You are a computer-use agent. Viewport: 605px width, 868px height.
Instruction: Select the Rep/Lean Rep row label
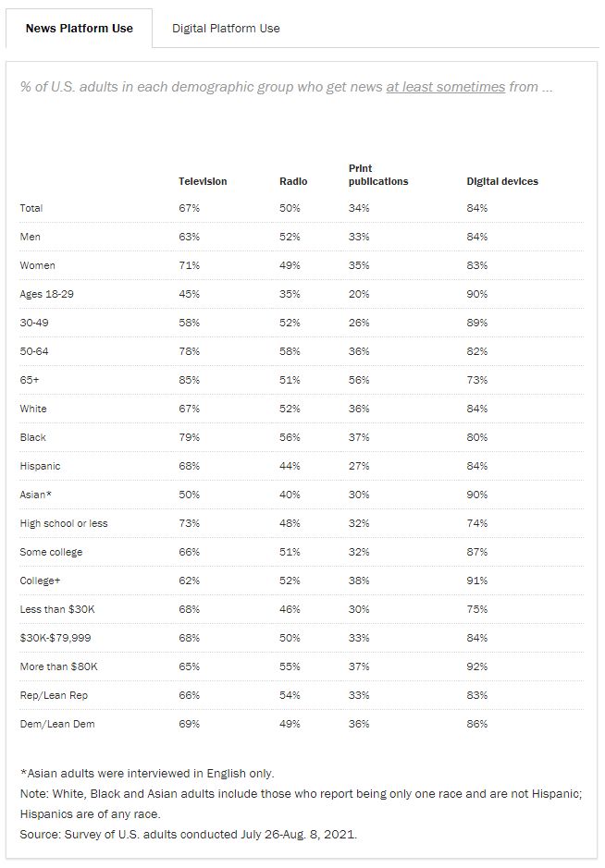52,695
